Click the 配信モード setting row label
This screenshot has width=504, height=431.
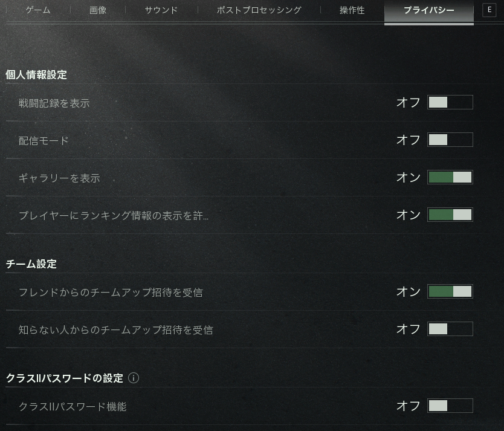point(44,141)
